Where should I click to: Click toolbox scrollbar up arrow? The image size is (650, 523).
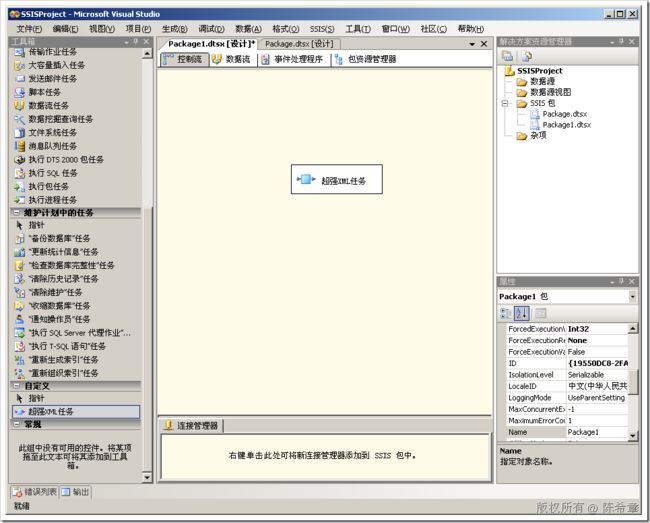147,53
